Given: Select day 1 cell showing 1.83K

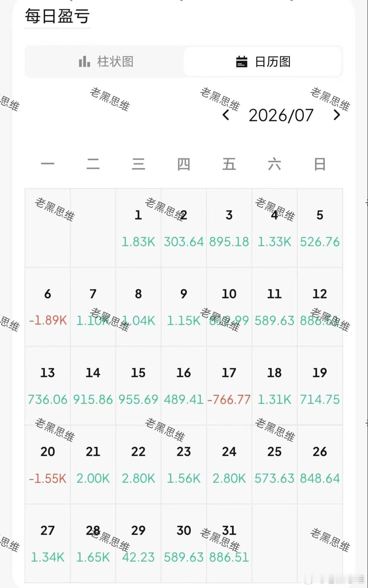Looking at the screenshot, I should click(x=138, y=228).
